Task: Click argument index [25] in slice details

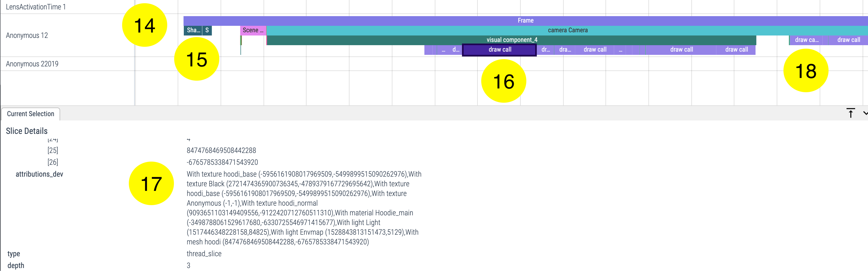Action: click(53, 151)
